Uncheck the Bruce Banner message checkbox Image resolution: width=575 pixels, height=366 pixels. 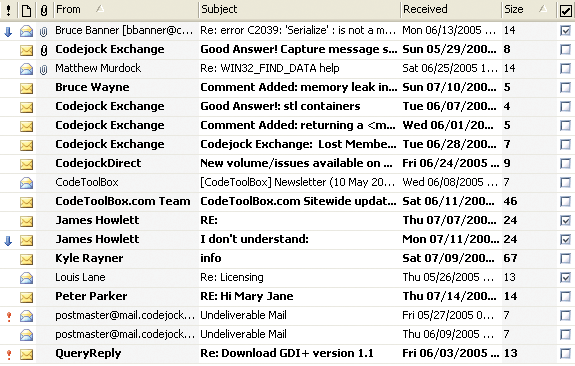(566, 30)
